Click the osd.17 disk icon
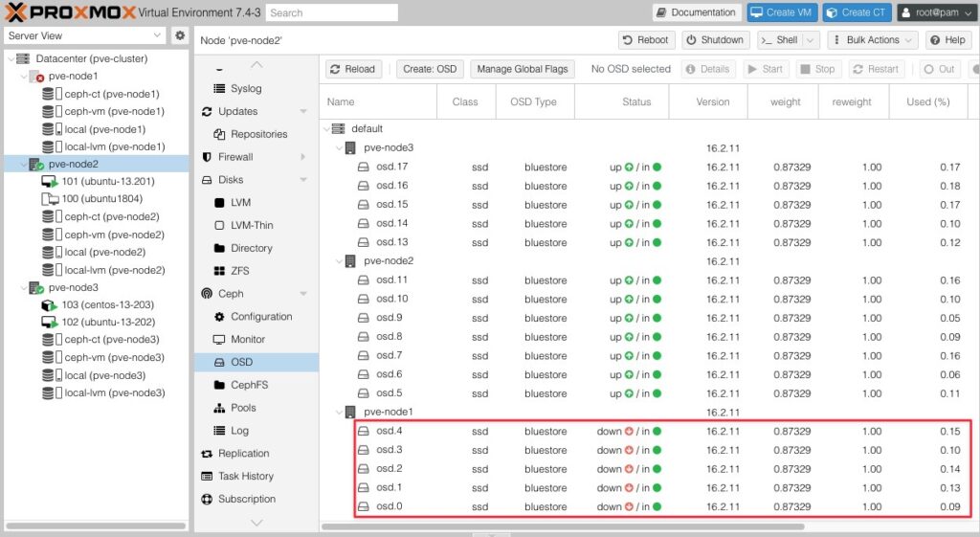Viewport: 980px width, 537px height. click(363, 167)
